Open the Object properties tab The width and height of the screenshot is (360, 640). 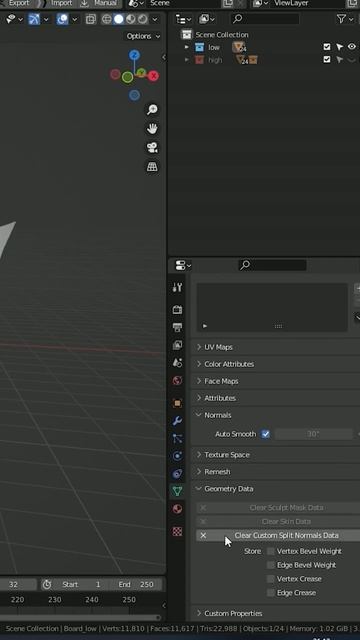click(177, 403)
